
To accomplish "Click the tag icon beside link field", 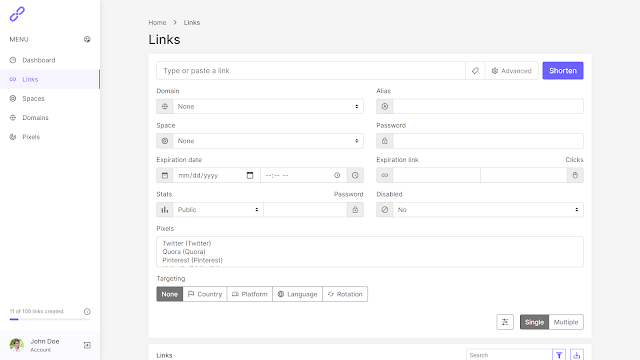I will 475,71.
